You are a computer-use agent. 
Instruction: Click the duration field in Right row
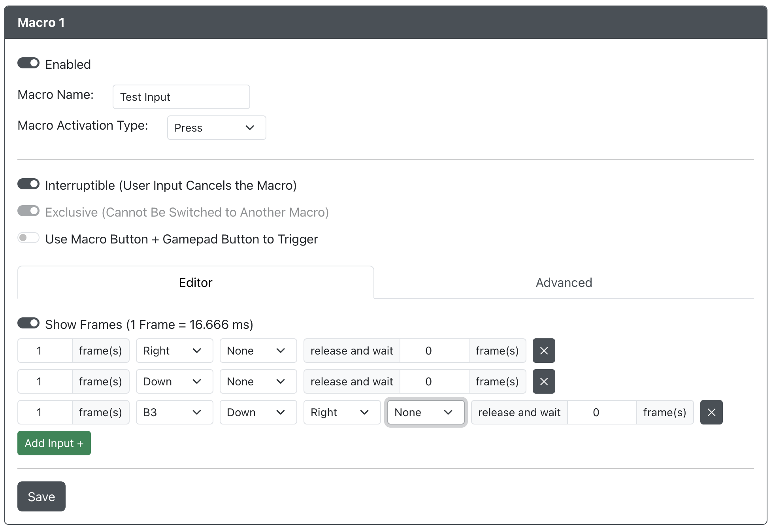tap(45, 351)
